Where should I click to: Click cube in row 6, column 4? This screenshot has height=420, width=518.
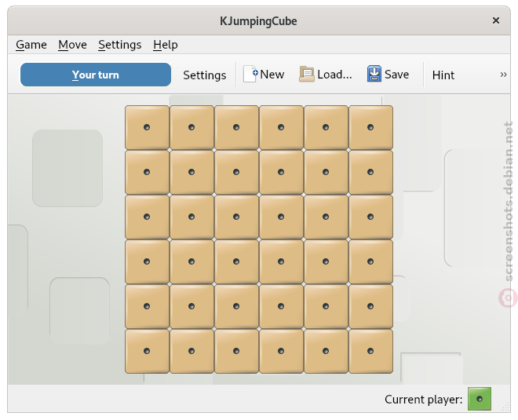[x=281, y=351]
